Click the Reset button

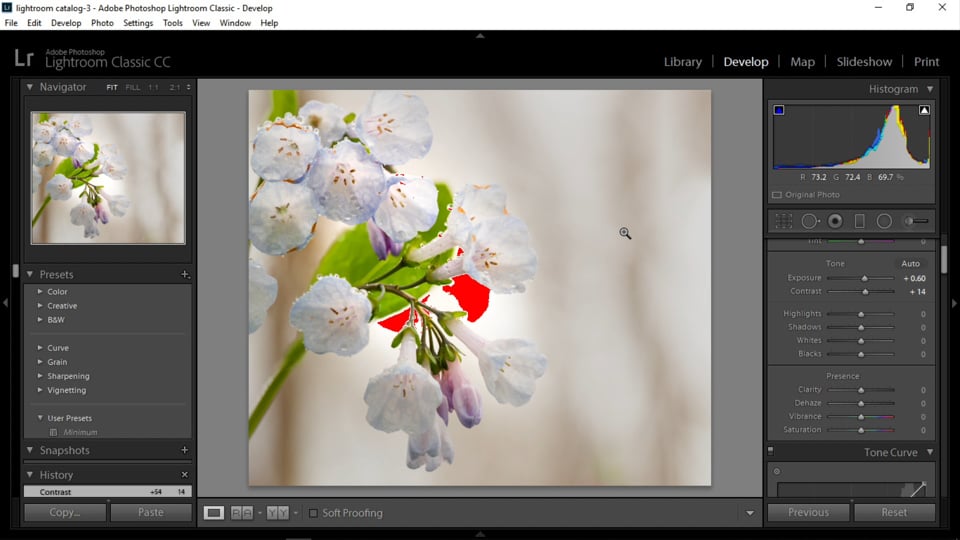pos(894,512)
